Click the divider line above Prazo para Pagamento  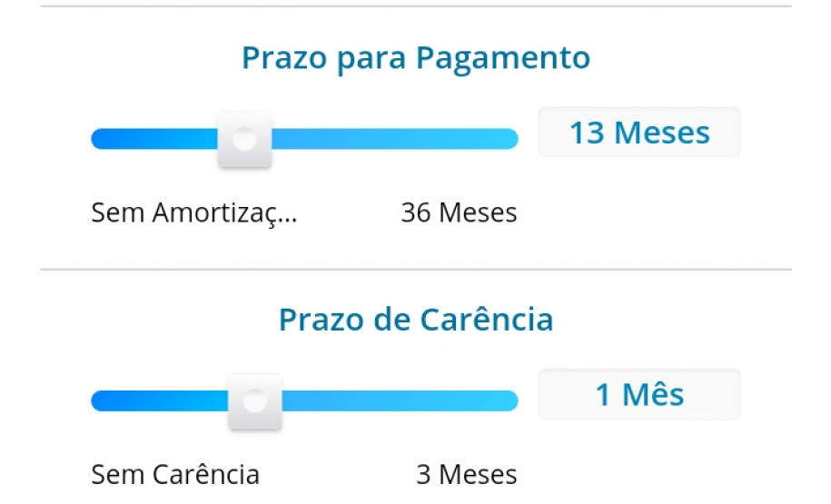pyautogui.click(x=416, y=7)
